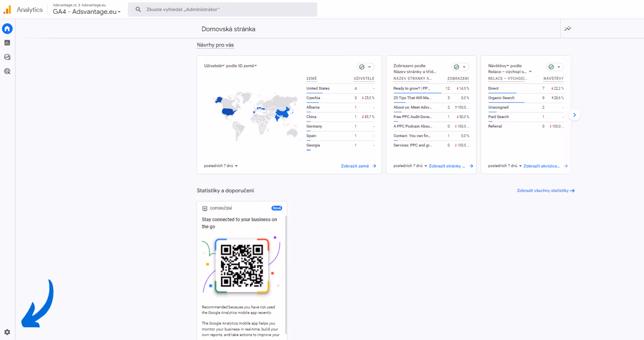The height and width of the screenshot is (340, 644).
Task: Open the Reports bar chart icon
Action: [x=7, y=43]
